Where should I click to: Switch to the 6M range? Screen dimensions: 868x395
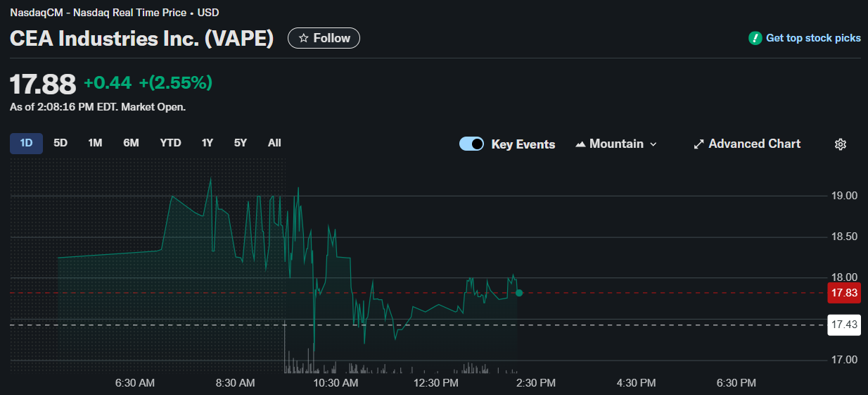(x=131, y=143)
